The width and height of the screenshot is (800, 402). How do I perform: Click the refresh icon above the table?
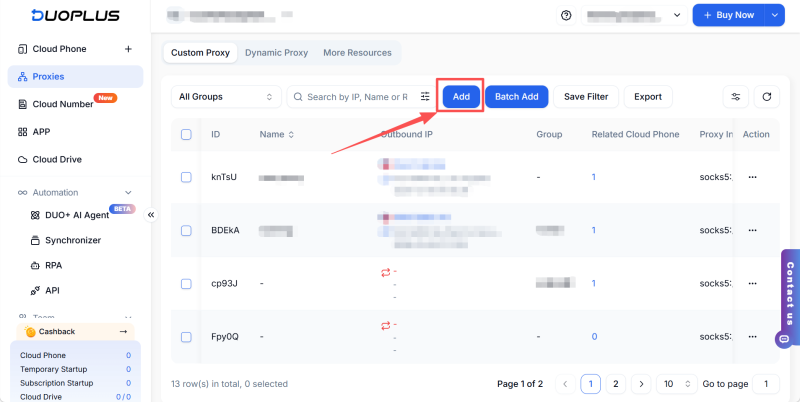tap(767, 97)
